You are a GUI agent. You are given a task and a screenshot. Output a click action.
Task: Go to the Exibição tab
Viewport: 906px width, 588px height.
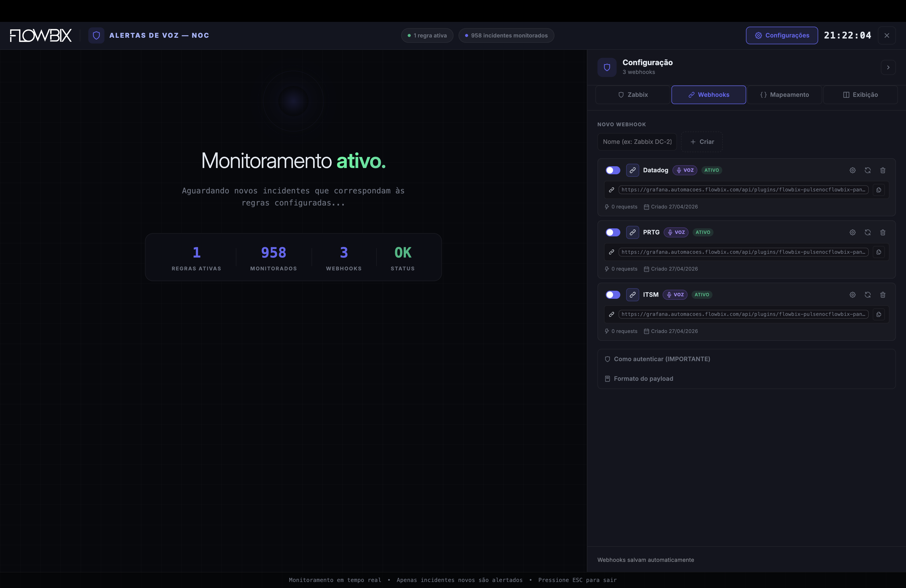860,95
